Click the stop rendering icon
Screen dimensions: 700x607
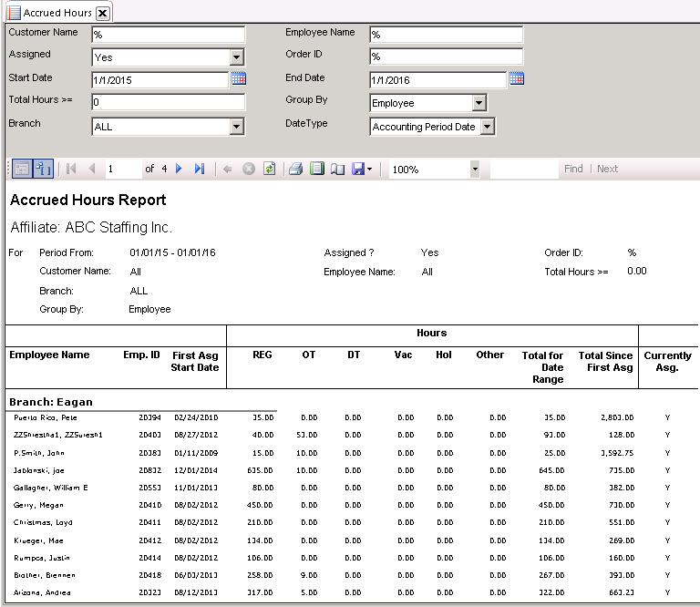[x=249, y=169]
